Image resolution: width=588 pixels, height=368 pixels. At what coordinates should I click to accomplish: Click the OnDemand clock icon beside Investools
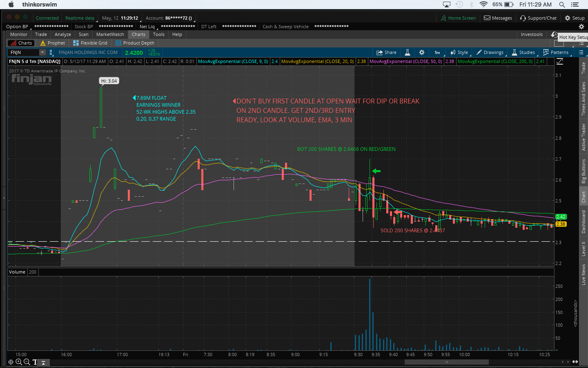tap(554, 34)
